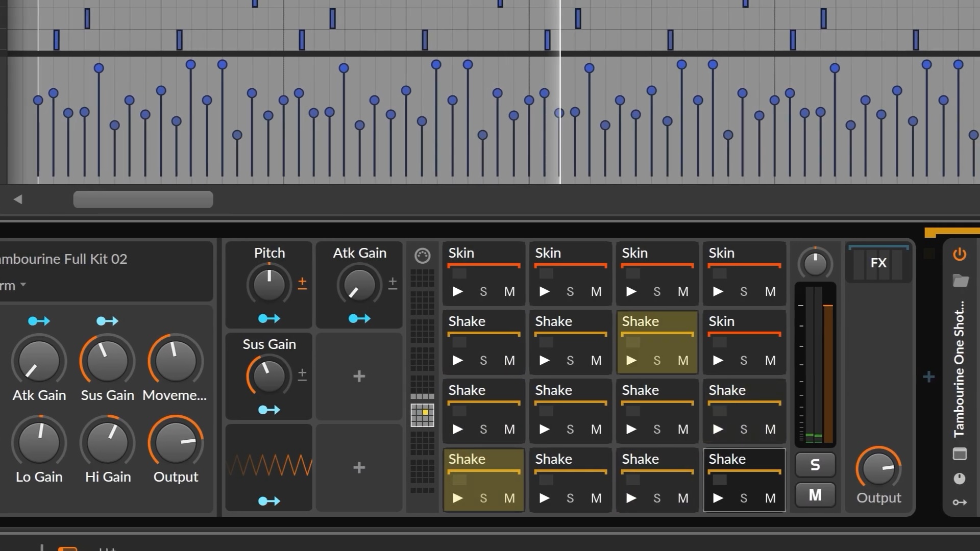The height and width of the screenshot is (551, 980).
Task: Add a modulator in the empty slot beside Sus Gain
Action: pos(359,377)
